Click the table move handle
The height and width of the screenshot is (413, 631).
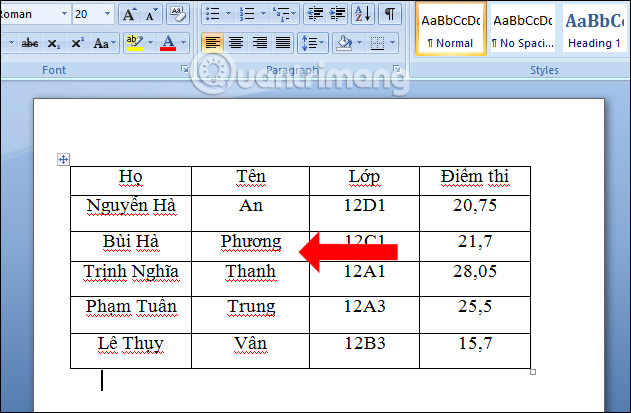[x=63, y=159]
